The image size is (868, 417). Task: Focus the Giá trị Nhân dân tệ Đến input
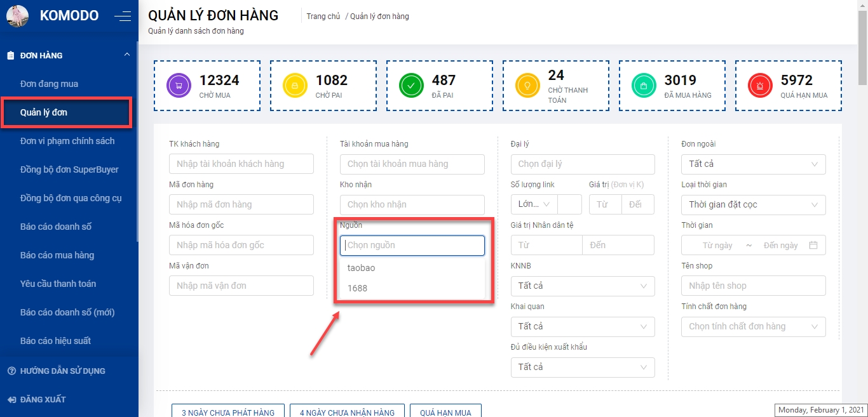point(618,245)
